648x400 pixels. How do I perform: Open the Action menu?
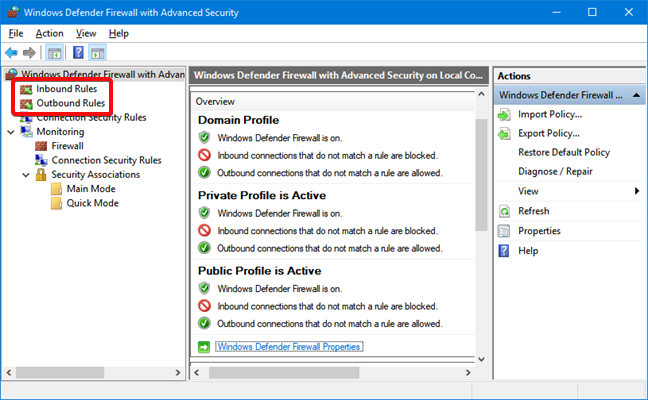pos(50,33)
